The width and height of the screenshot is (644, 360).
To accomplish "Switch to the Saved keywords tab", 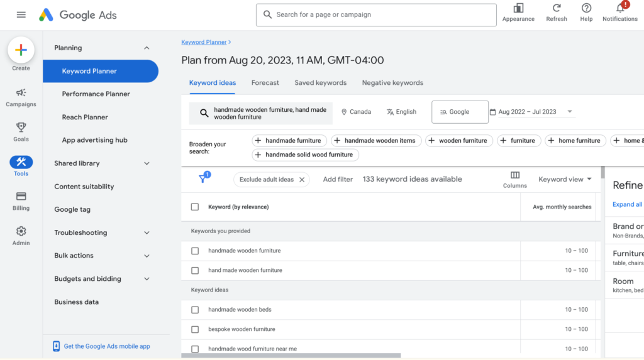I will (320, 83).
